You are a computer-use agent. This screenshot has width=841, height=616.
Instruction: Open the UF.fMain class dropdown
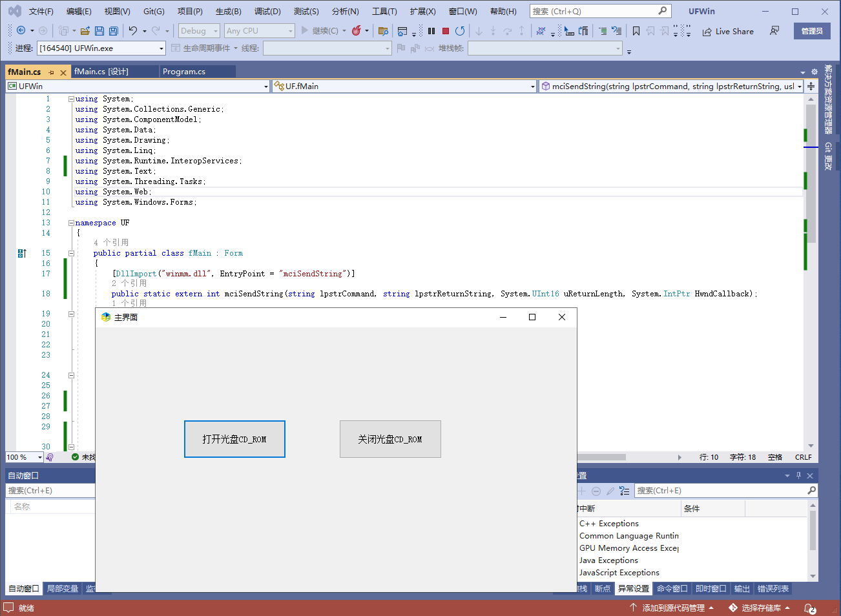(x=404, y=86)
